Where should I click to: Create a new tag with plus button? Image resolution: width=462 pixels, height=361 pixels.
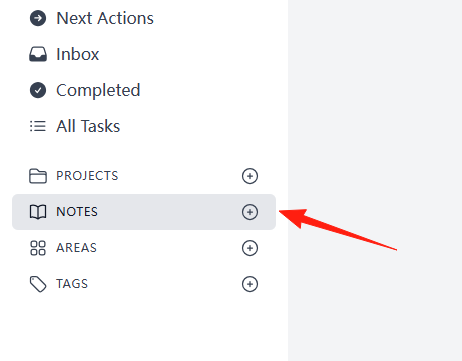[250, 284]
